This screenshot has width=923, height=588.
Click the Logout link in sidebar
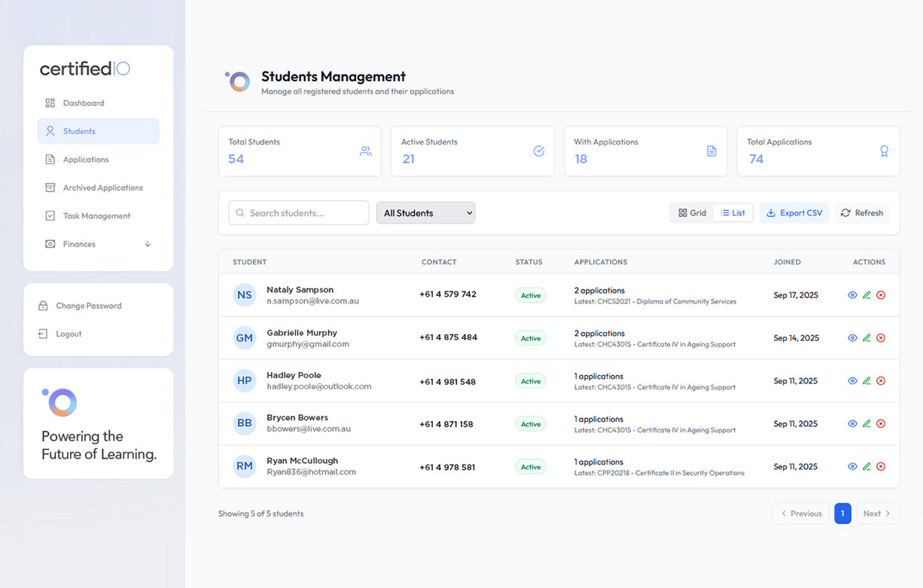[69, 334]
